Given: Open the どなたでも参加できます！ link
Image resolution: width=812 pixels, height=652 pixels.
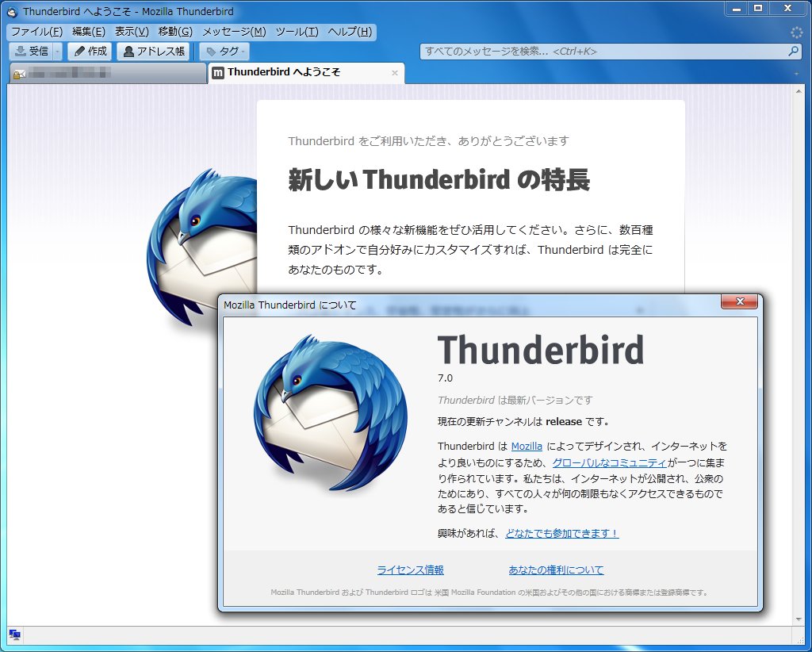Looking at the screenshot, I should tap(562, 533).
